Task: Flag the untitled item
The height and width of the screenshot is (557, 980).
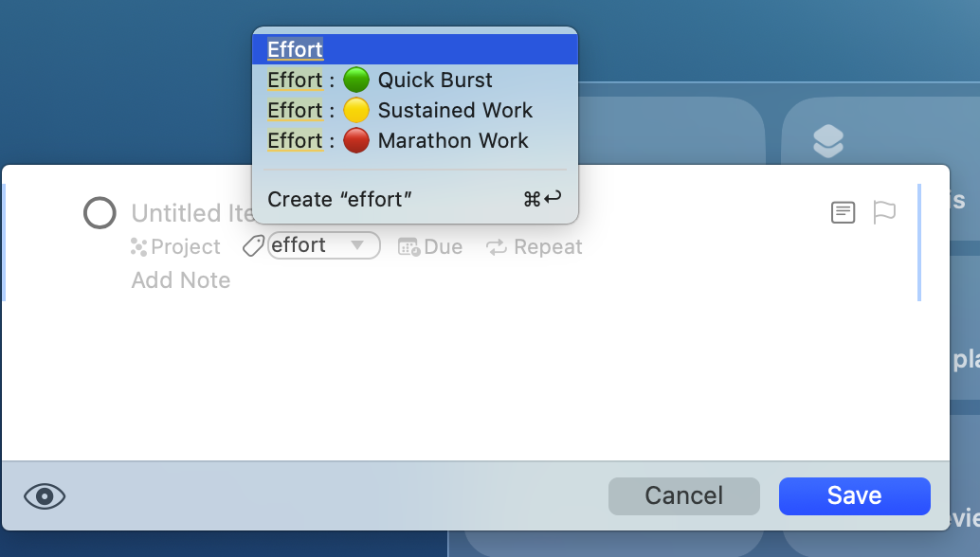Action: [883, 212]
